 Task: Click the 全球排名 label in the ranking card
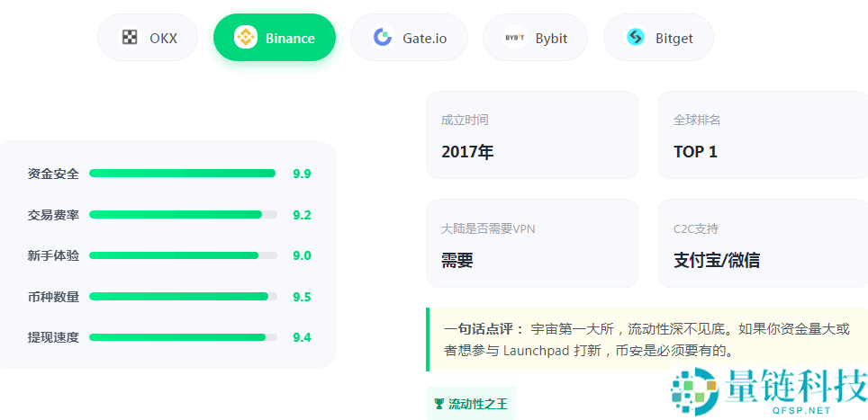pos(696,120)
